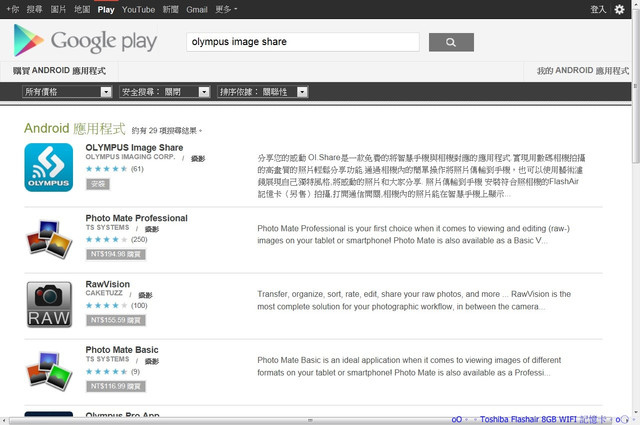Click the NT$116.99 buy button
Screen dimensions: 640x425
click(116, 386)
